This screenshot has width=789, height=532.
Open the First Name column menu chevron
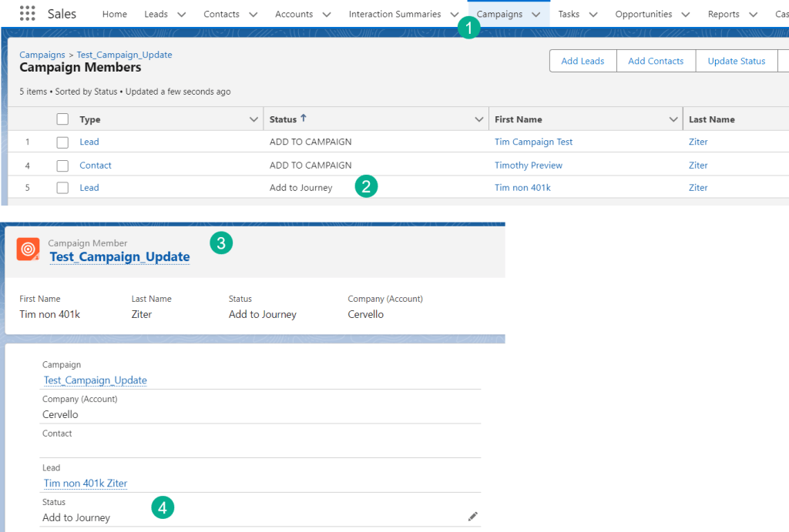(673, 119)
